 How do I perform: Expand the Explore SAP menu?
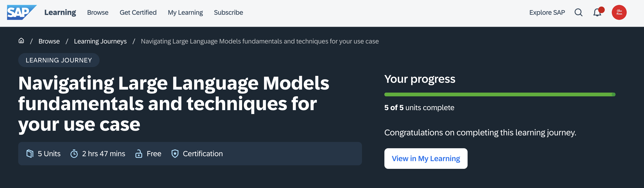coord(547,13)
